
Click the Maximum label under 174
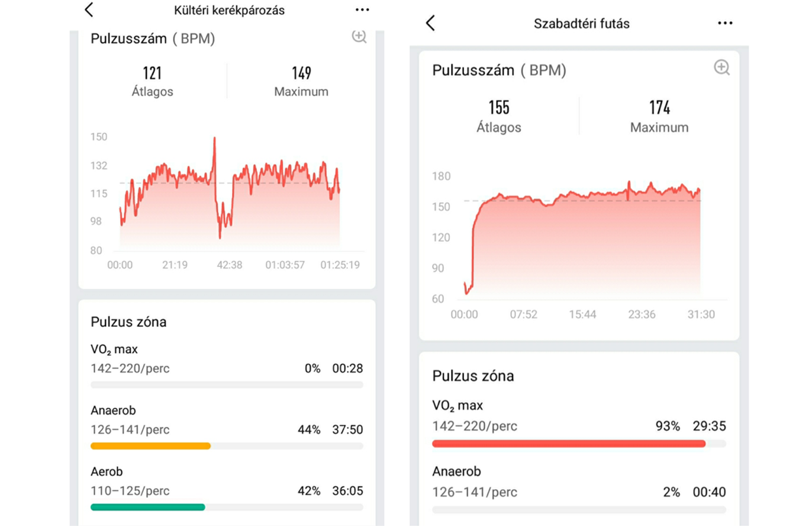(x=659, y=127)
